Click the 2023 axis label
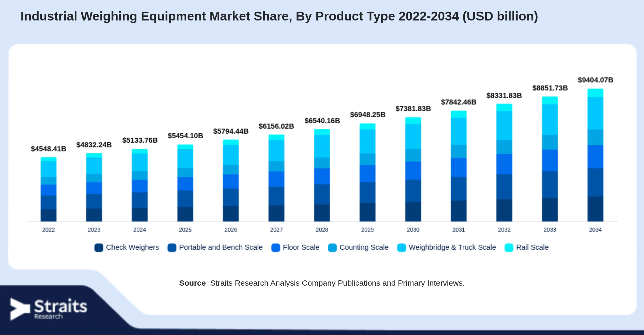 click(x=94, y=230)
